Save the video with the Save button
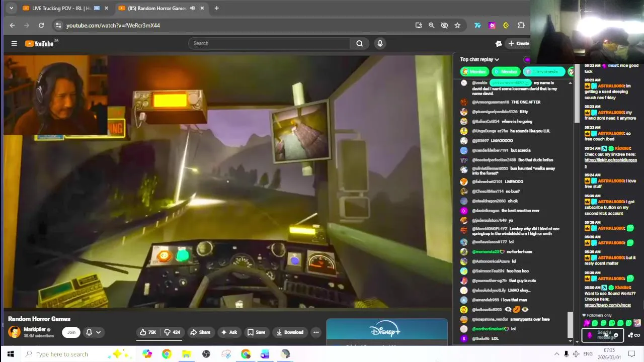644x362 pixels. click(256, 332)
